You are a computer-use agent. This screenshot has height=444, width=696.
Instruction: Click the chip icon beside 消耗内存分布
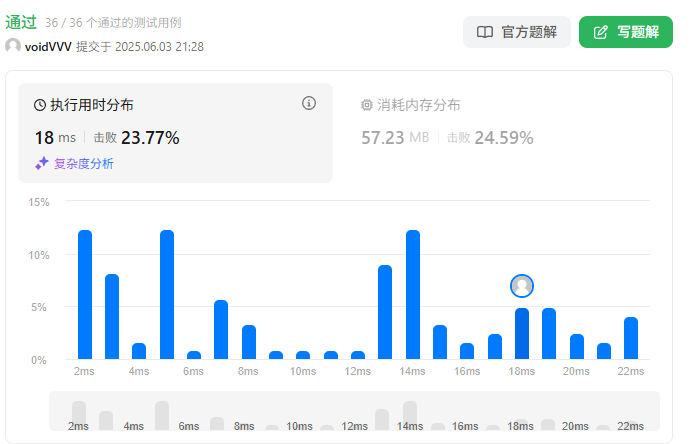[367, 105]
